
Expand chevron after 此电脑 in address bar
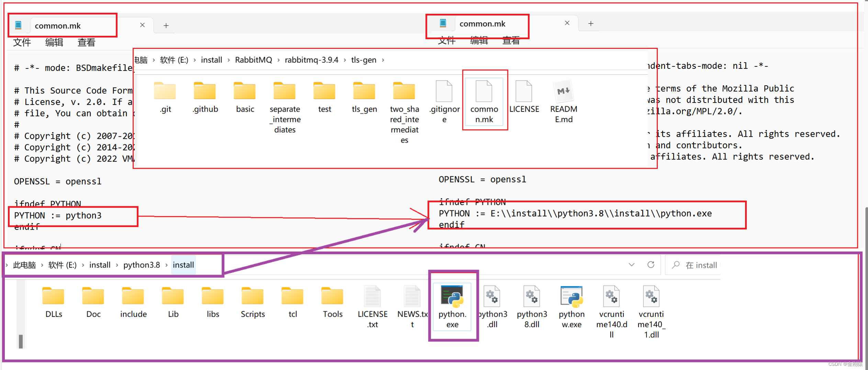coord(42,265)
